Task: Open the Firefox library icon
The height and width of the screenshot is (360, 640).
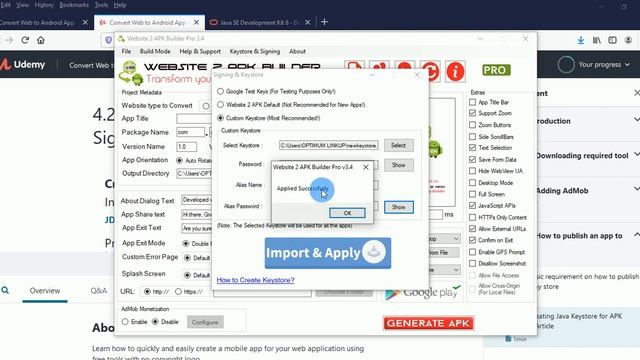Action: click(597, 40)
